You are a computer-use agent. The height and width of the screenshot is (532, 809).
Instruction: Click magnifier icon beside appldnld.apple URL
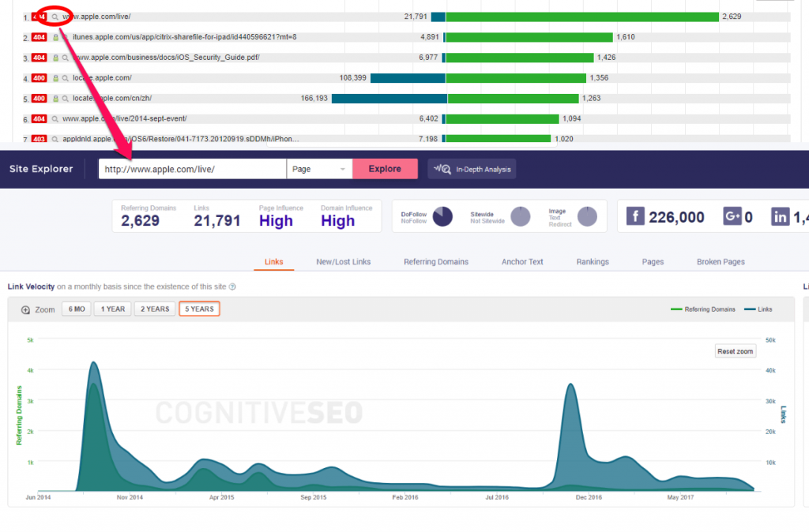(x=55, y=139)
